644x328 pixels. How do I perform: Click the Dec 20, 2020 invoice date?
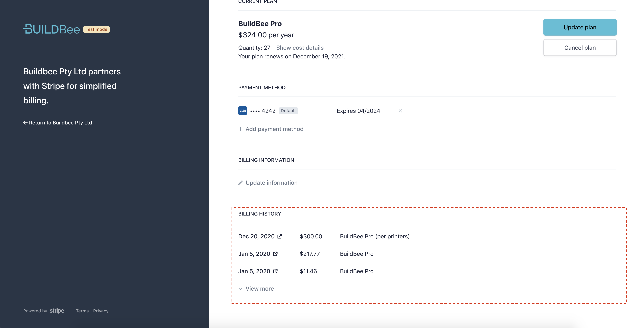click(256, 236)
